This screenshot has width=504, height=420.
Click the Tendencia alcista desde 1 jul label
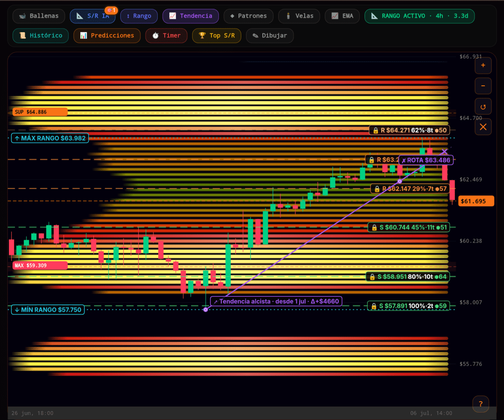(x=276, y=301)
